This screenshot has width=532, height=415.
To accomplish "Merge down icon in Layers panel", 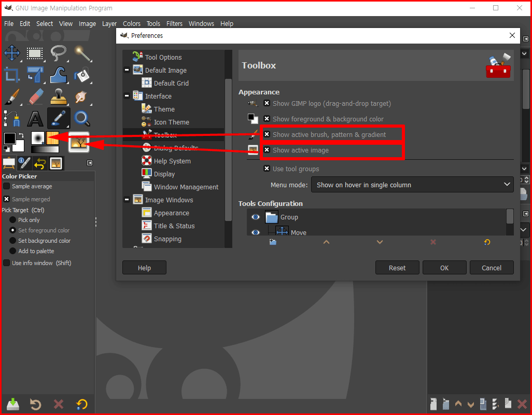I will pyautogui.click(x=495, y=404).
